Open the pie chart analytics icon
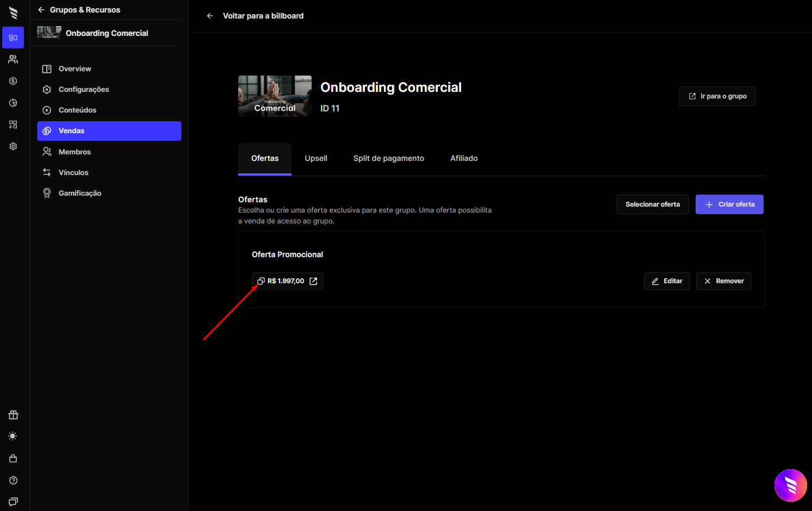 click(x=13, y=103)
